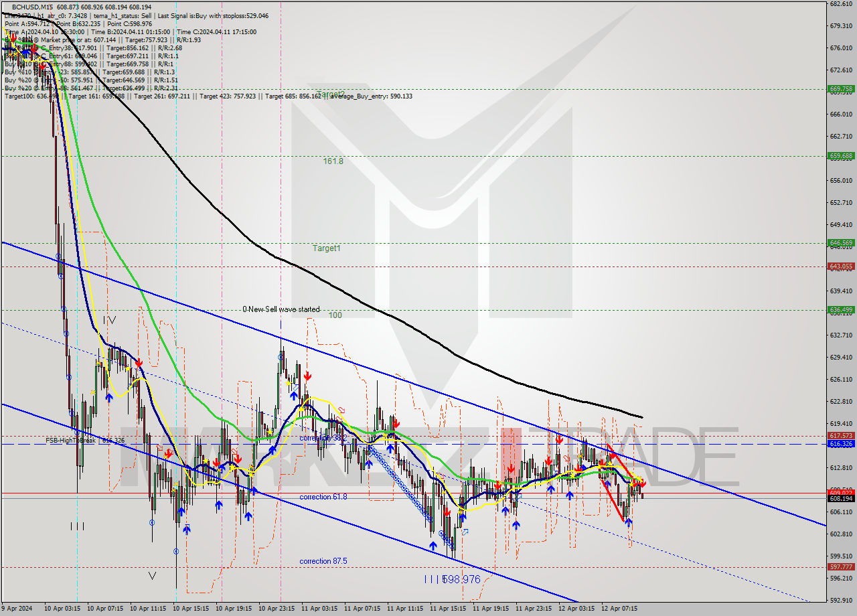Click the 'Target:646.569' text in info block
This screenshot has height=616, width=857.
(x=124, y=80)
